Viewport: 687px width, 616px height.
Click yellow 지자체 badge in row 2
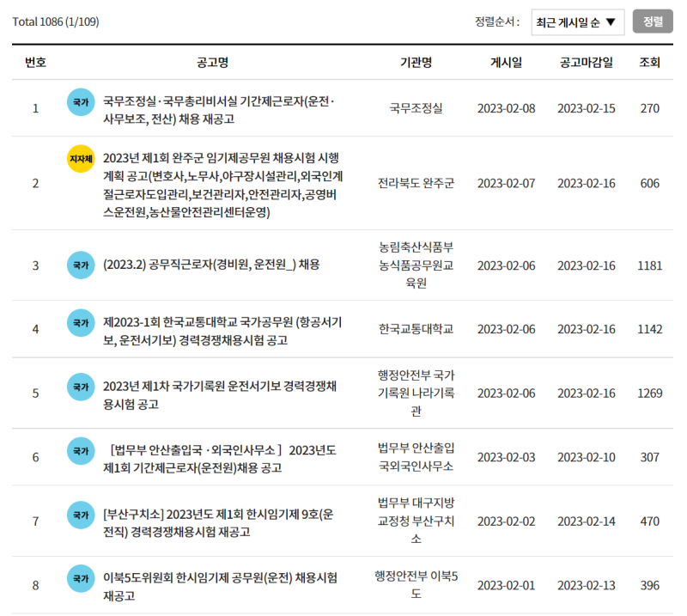coord(81,159)
